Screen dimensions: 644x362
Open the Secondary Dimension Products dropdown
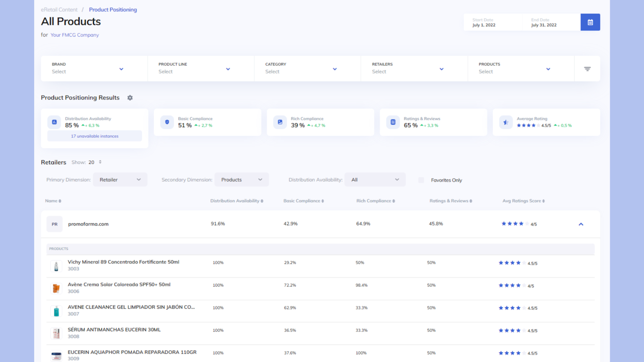pos(242,179)
